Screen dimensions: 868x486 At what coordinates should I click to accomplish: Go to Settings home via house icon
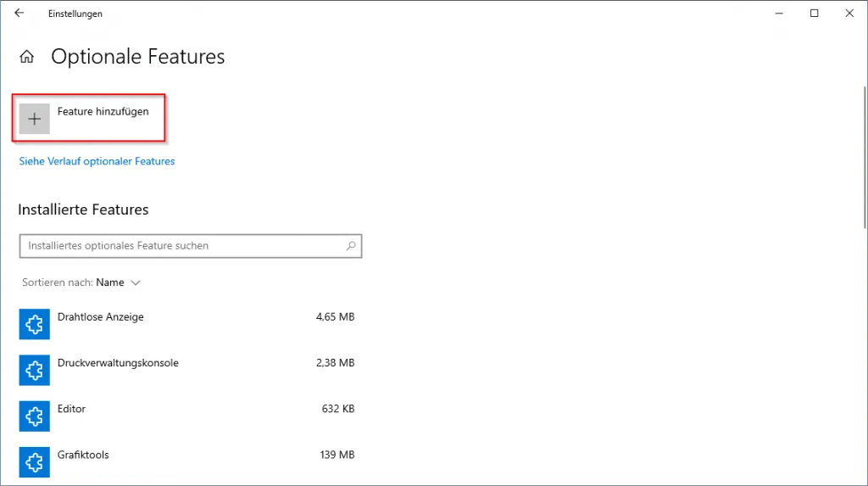[x=27, y=58]
